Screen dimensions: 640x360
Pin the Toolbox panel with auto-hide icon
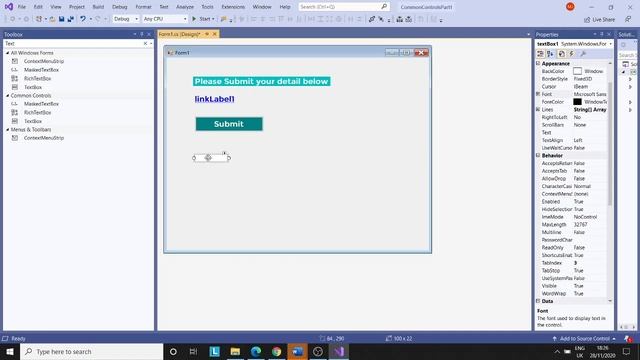[x=142, y=34]
